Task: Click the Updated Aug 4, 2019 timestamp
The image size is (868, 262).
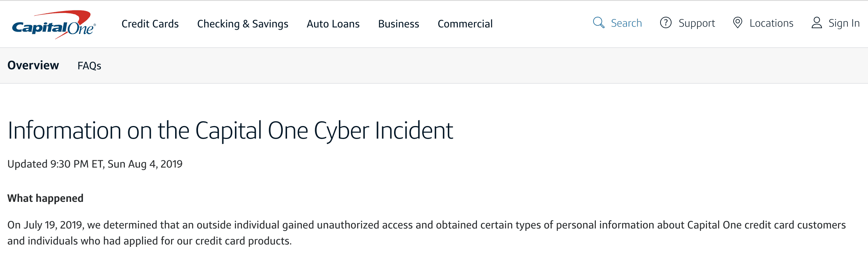Action: coord(95,164)
